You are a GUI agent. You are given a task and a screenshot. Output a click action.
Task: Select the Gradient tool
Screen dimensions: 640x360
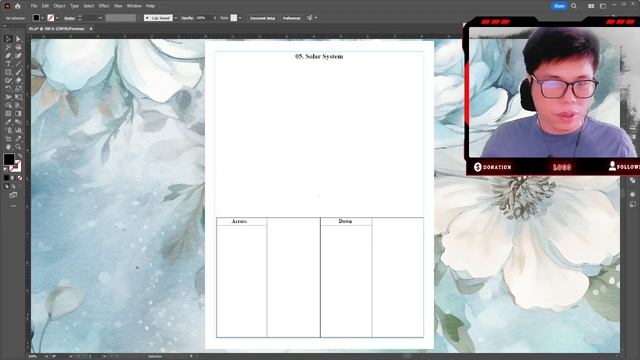pos(18,113)
